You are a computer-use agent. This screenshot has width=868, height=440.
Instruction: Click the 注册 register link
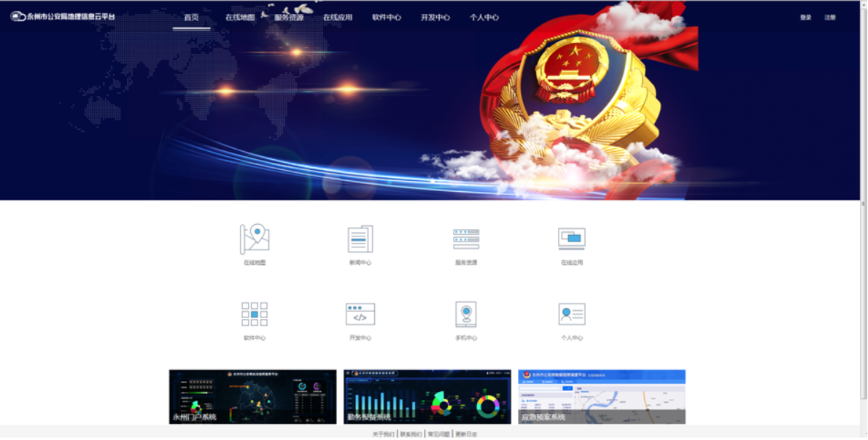click(830, 18)
